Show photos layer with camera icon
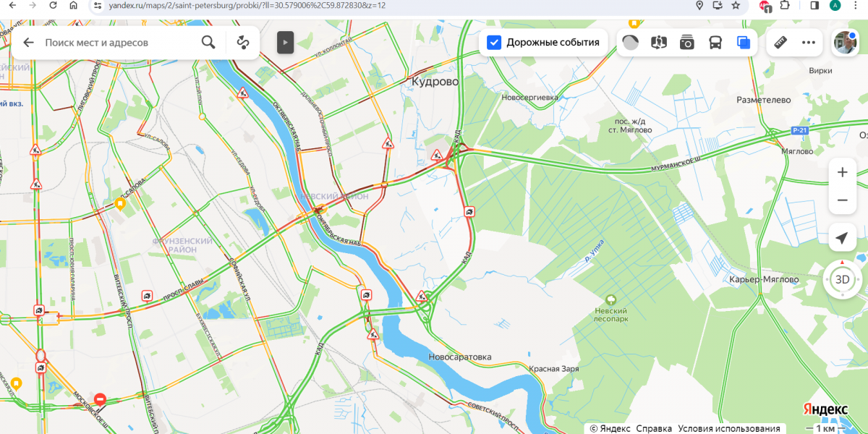This screenshot has height=434, width=868. tap(687, 42)
